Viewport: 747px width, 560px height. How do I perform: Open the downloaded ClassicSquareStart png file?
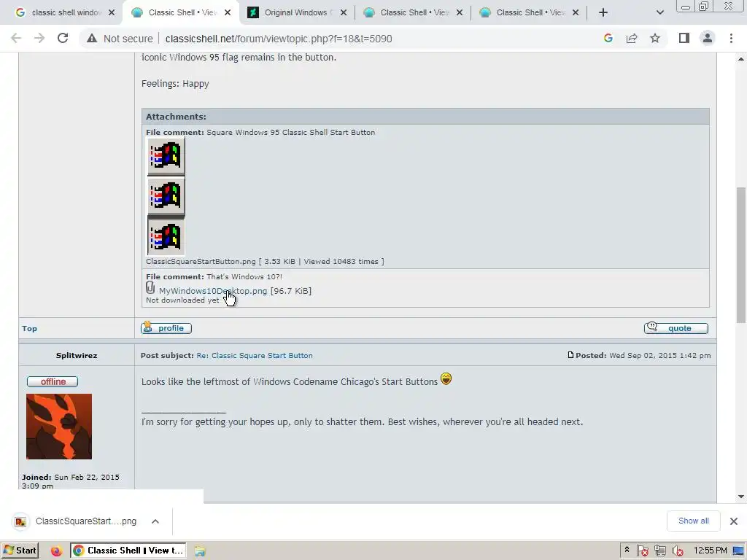(x=75, y=521)
